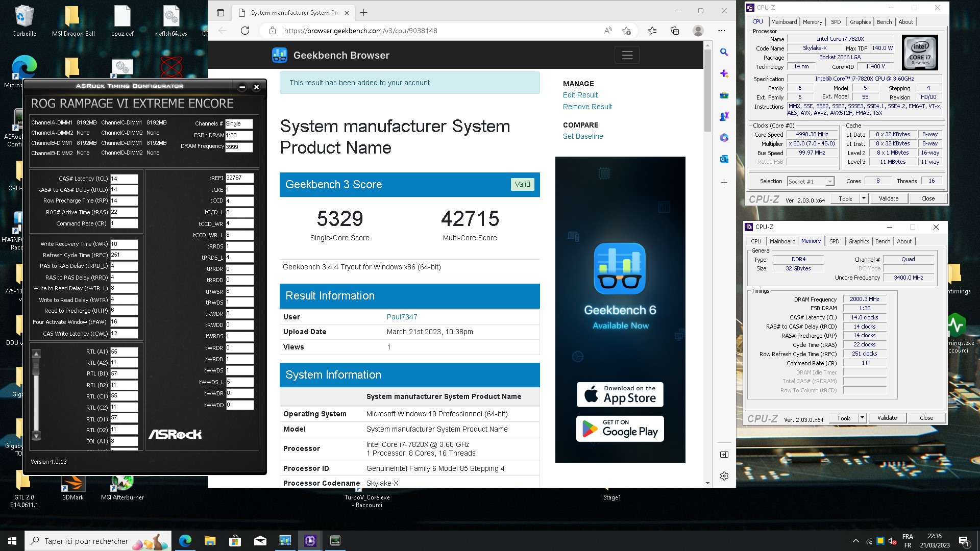This screenshot has height=551, width=980.
Task: Click the RTL list scrollbar in Timing Configurator
Action: coord(36,394)
